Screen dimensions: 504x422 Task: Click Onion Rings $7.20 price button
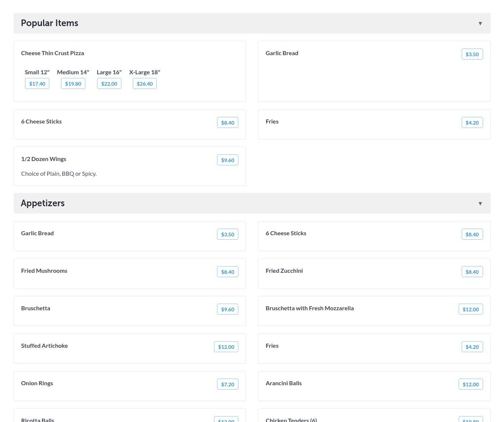pos(227,385)
